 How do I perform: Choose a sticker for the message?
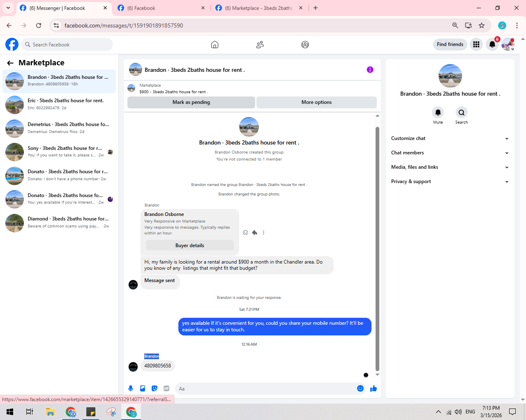pos(155,388)
